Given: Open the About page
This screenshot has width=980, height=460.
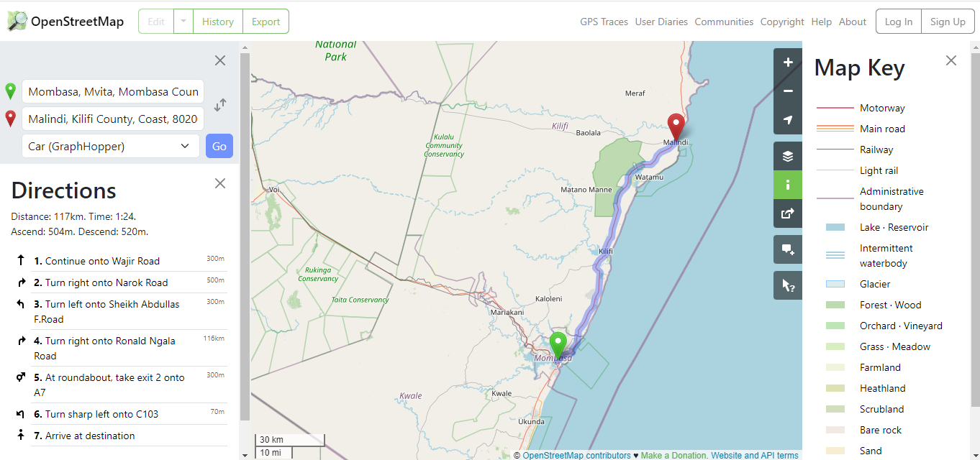Looking at the screenshot, I should 853,22.
